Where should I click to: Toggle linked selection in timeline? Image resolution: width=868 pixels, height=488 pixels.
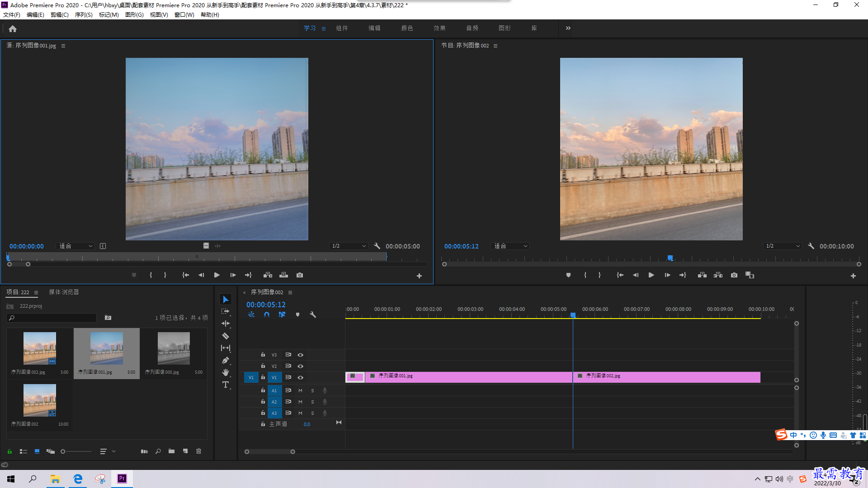(x=282, y=314)
